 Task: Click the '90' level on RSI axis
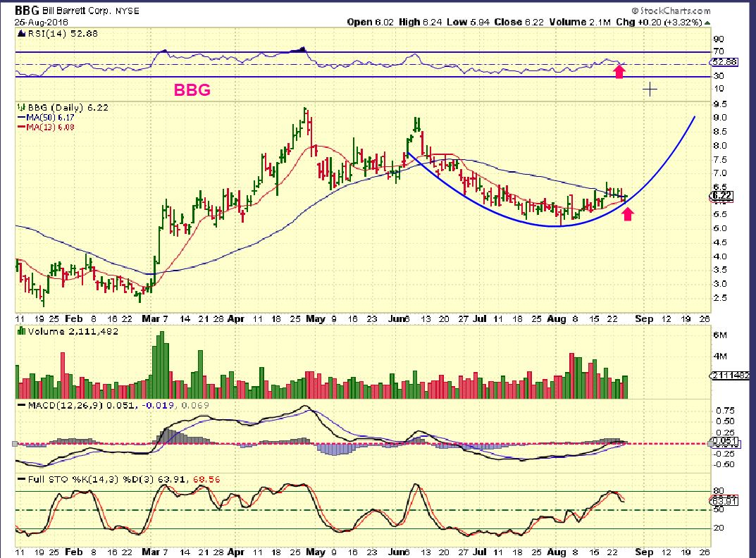click(x=719, y=39)
